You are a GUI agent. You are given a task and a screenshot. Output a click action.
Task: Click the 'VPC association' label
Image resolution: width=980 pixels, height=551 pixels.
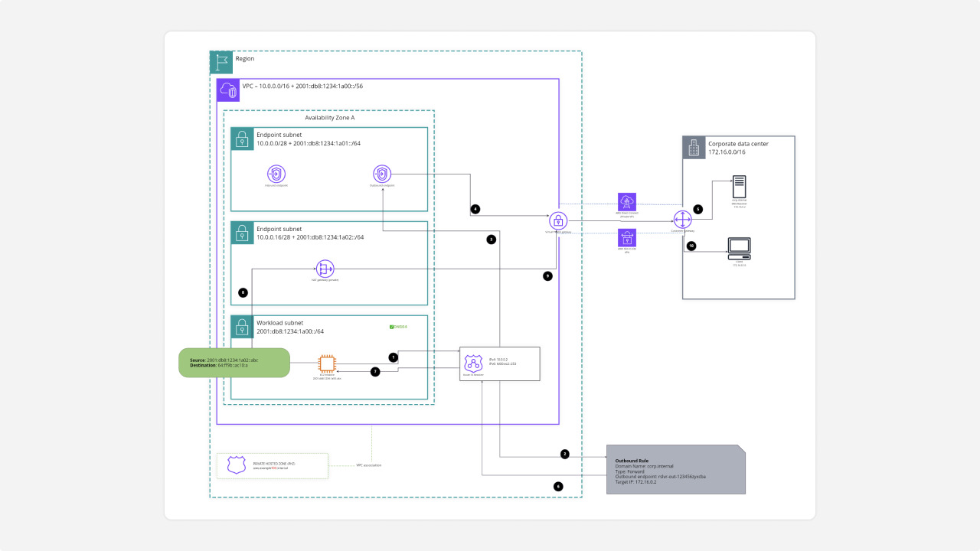[x=368, y=465]
